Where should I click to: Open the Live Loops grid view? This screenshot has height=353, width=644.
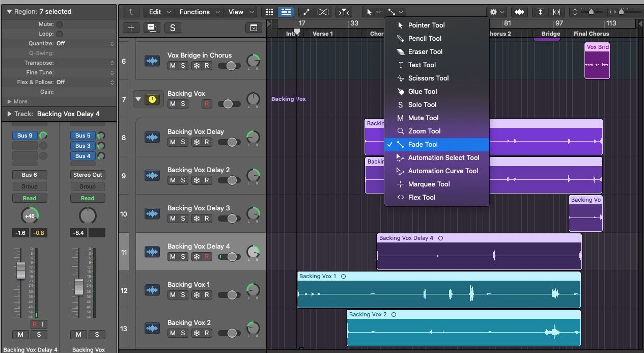[x=269, y=12]
